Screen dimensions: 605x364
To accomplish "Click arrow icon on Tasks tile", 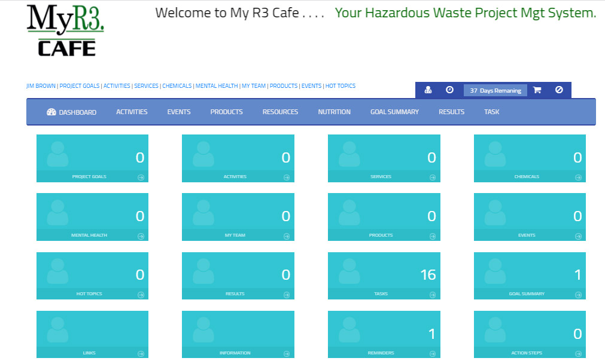I will point(433,294).
